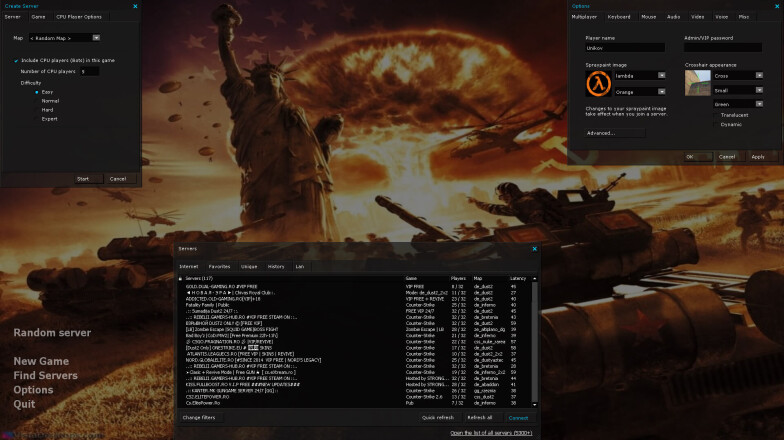Click Random server in main menu
This screenshot has height=440, width=784.
[52, 332]
